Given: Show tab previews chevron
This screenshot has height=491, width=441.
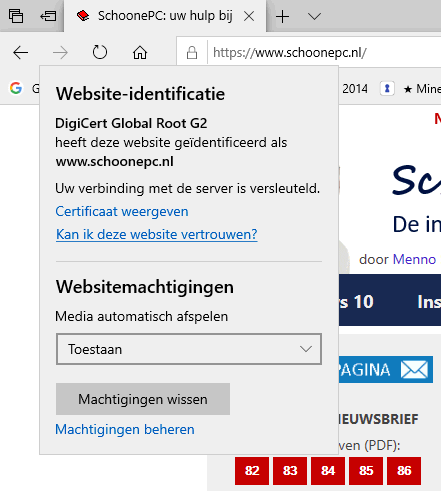Looking at the screenshot, I should (x=314, y=16).
